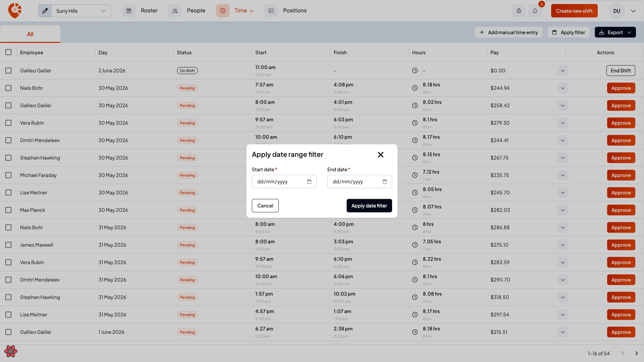This screenshot has height=362, width=644.
Task: Approve Lise Meitner 31 May entry
Action: (x=621, y=315)
